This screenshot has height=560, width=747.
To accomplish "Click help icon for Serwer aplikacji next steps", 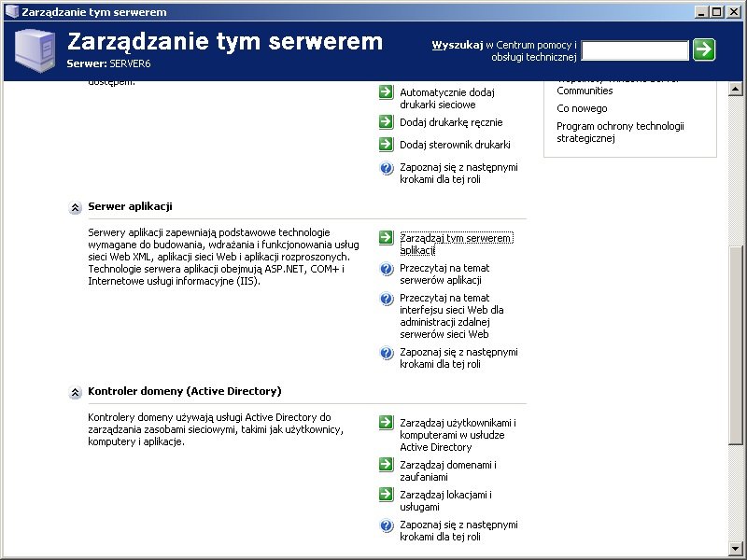I will coord(387,353).
